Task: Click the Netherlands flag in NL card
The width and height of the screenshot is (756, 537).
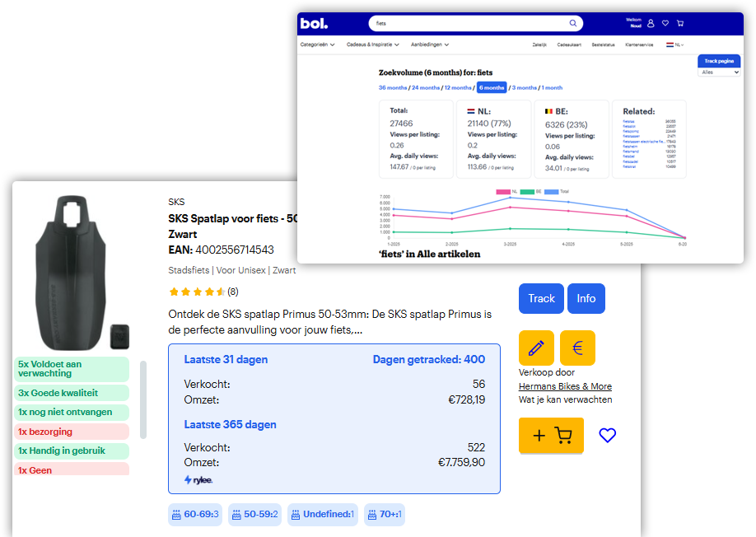Action: tap(471, 111)
